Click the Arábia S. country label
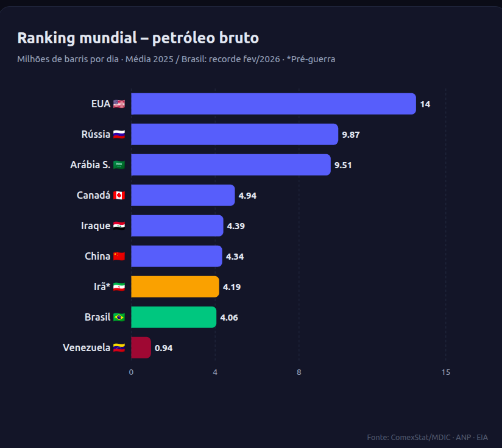This screenshot has height=448, width=502. 90,165
